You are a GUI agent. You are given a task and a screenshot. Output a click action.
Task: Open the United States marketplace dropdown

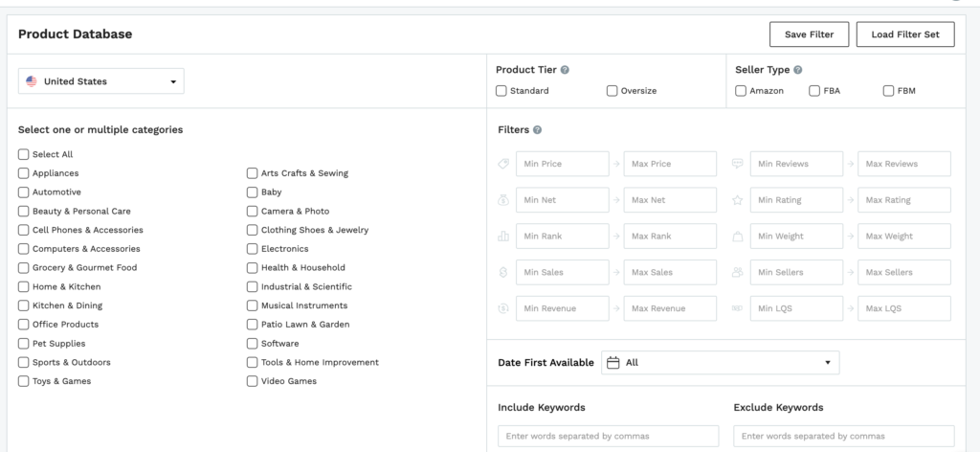101,81
